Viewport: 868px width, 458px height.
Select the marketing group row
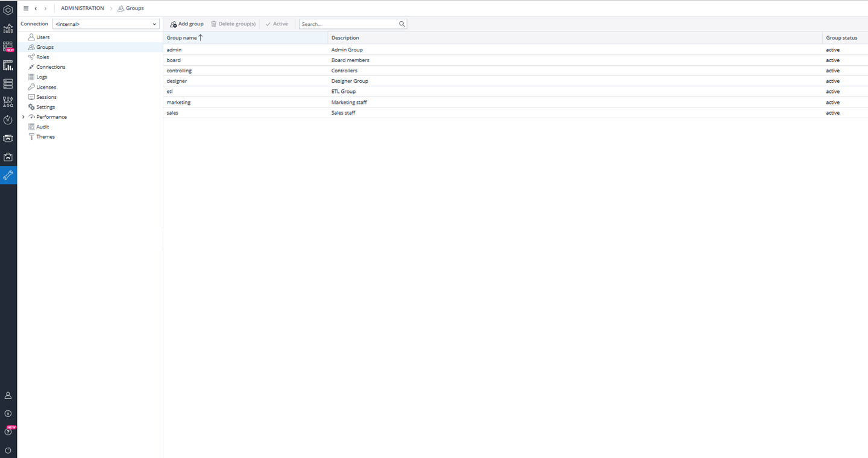tap(178, 103)
